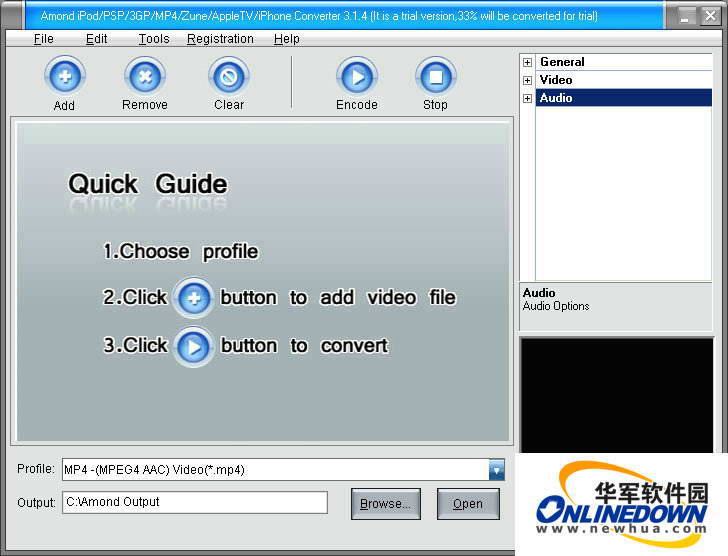This screenshot has width=728, height=556.
Task: Expand the General settings node
Action: (x=527, y=62)
